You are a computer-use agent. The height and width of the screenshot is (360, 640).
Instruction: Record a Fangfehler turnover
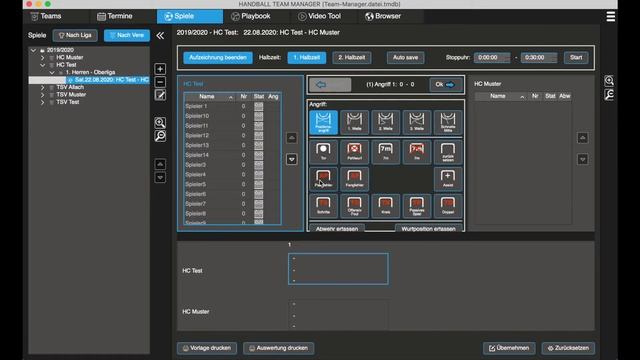coord(354,179)
